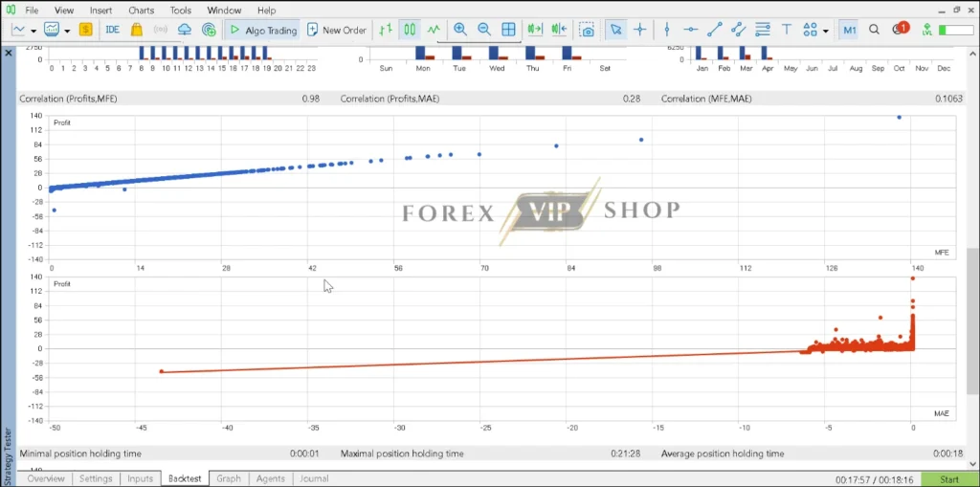
Task: Click the MetaTrader app logo icon
Action: 10,10
